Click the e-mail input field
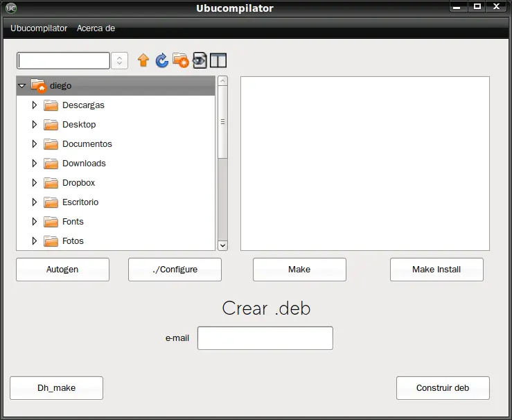512x420 pixels. pyautogui.click(x=265, y=338)
